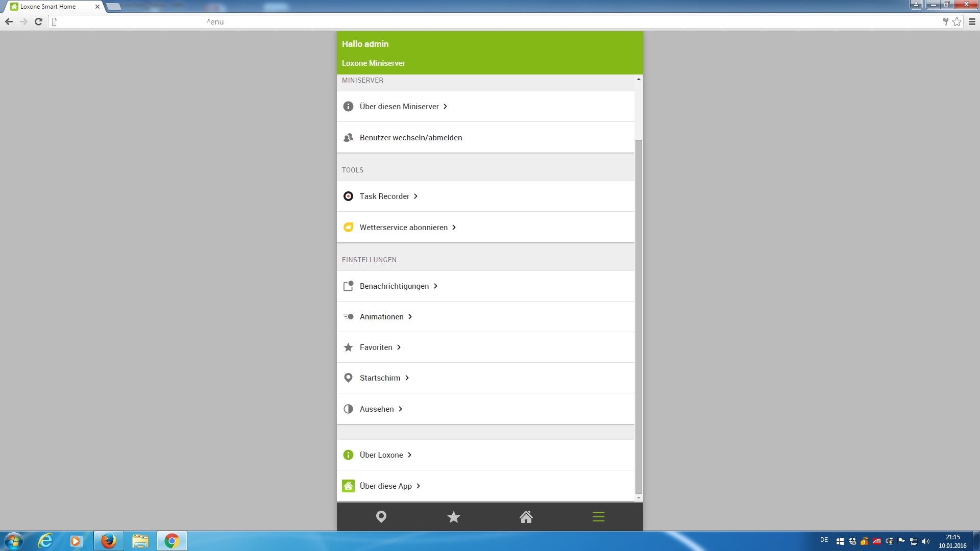Open favorites star tab in bottom bar
The height and width of the screenshot is (551, 980).
click(453, 517)
